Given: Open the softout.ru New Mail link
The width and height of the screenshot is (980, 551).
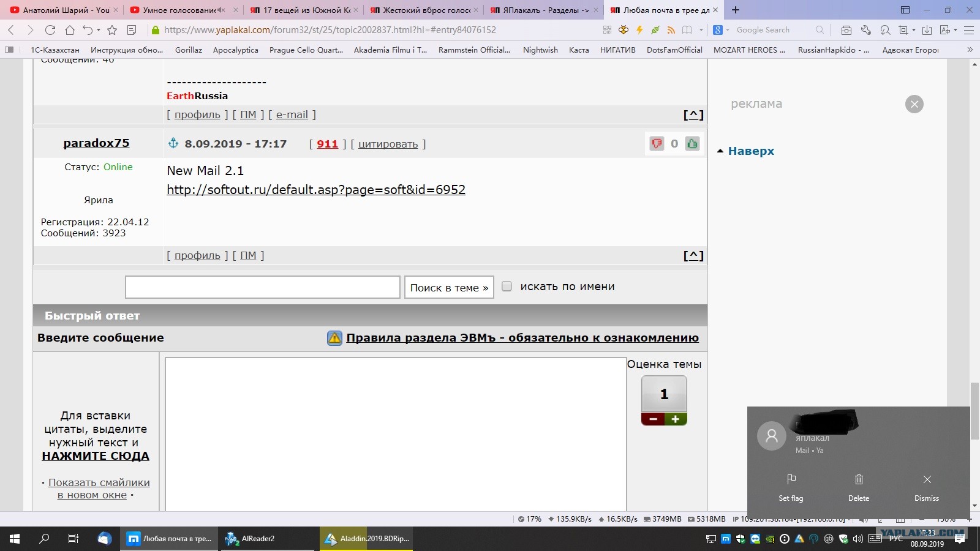Looking at the screenshot, I should [316, 190].
